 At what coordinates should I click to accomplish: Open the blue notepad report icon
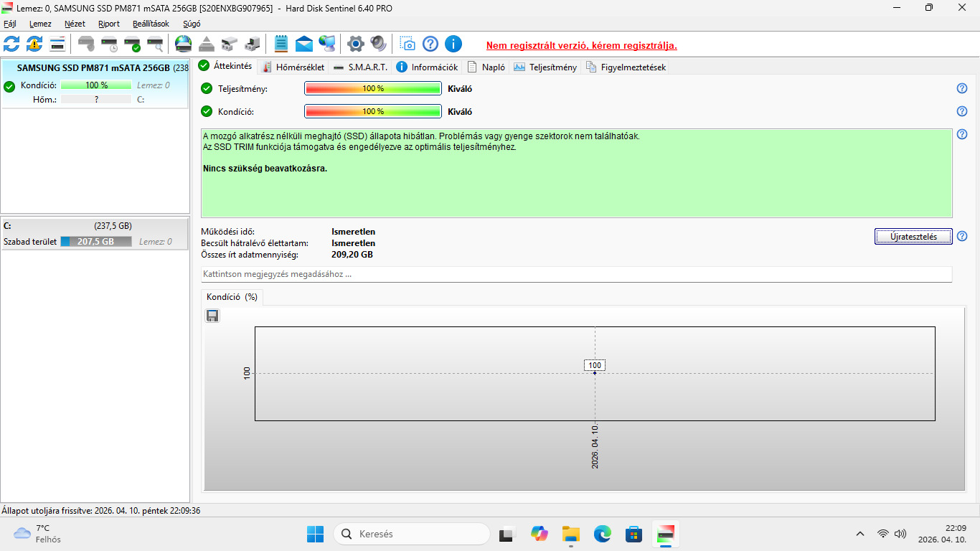281,44
